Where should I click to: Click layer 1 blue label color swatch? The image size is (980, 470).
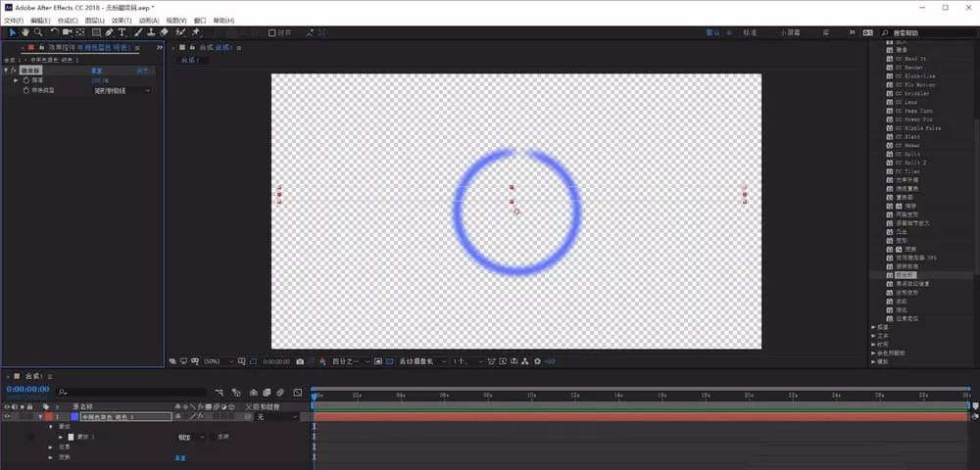click(74, 416)
